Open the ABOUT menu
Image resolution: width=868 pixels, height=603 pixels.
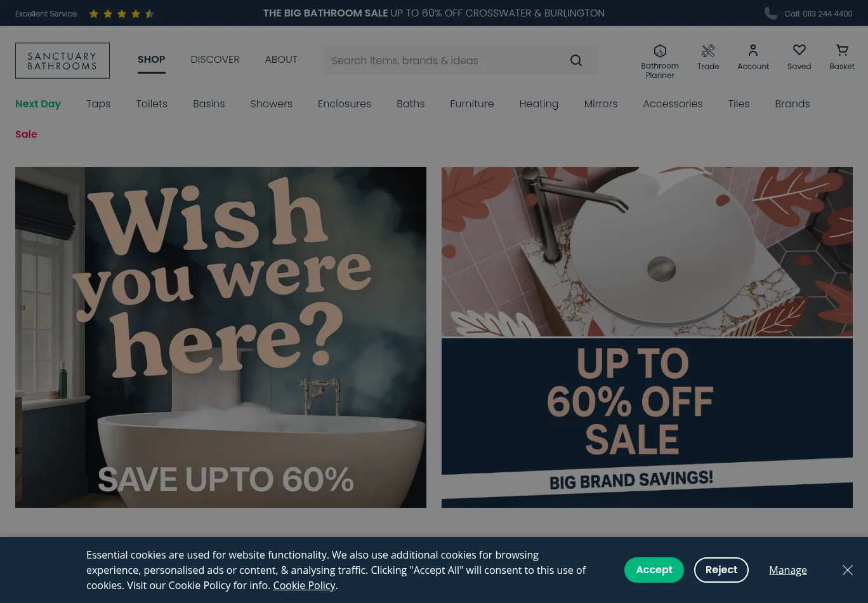(x=281, y=60)
